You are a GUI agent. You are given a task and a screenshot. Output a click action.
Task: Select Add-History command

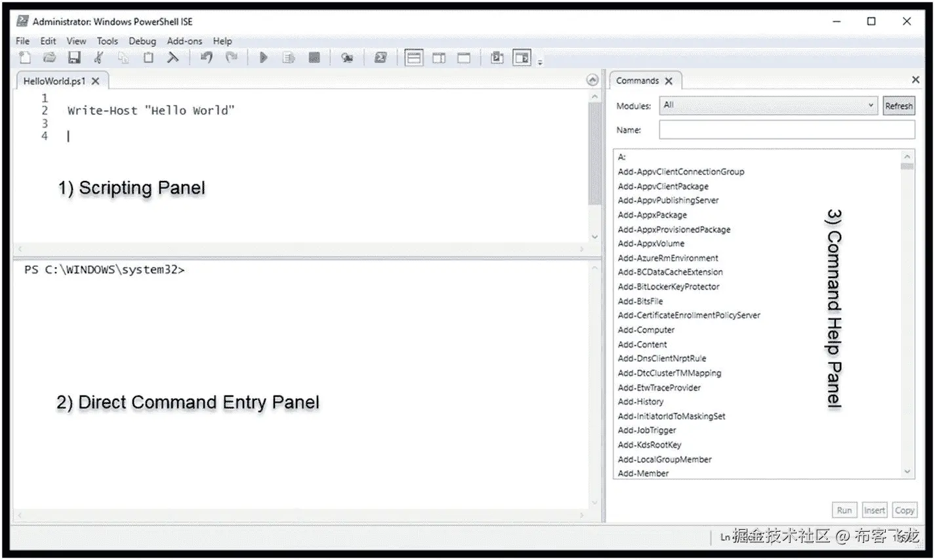[640, 402]
